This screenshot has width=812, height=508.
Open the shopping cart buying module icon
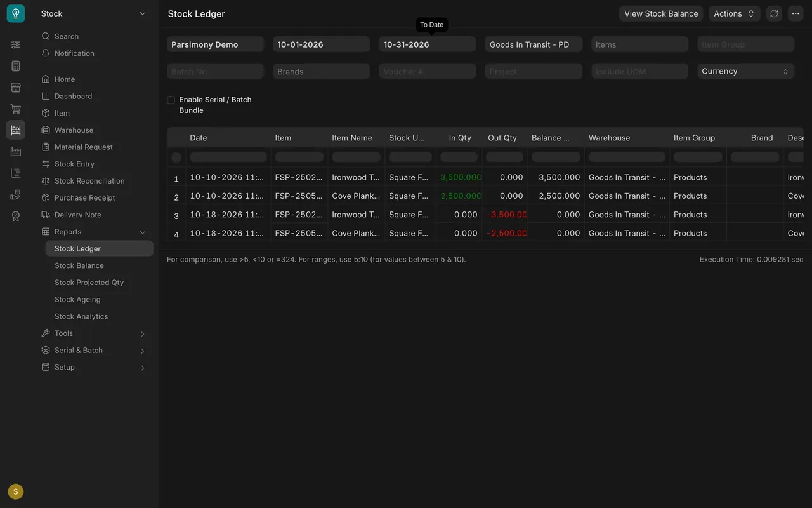point(16,109)
